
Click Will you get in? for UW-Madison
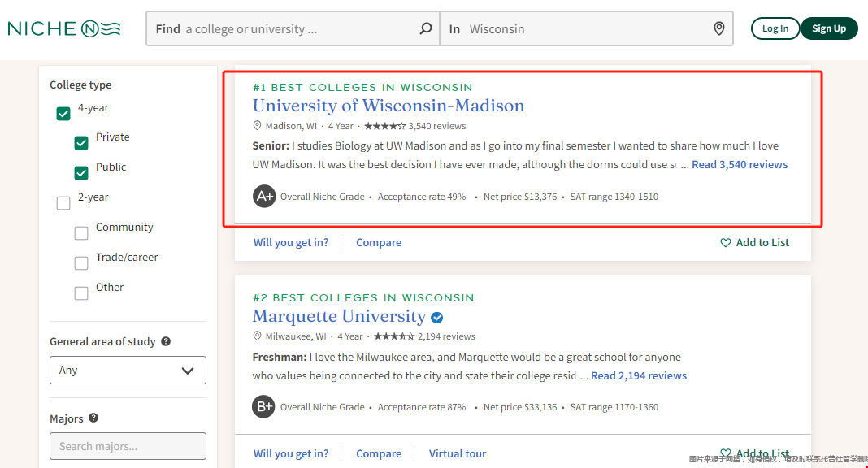pyautogui.click(x=291, y=242)
